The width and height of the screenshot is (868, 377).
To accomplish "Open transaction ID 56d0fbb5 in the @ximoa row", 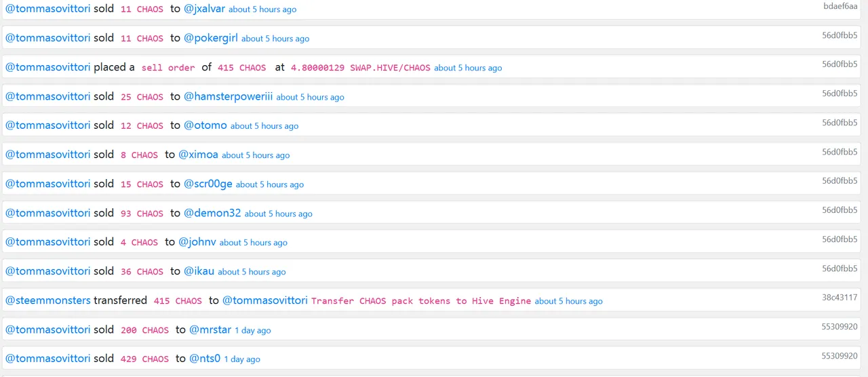I will pyautogui.click(x=840, y=152).
